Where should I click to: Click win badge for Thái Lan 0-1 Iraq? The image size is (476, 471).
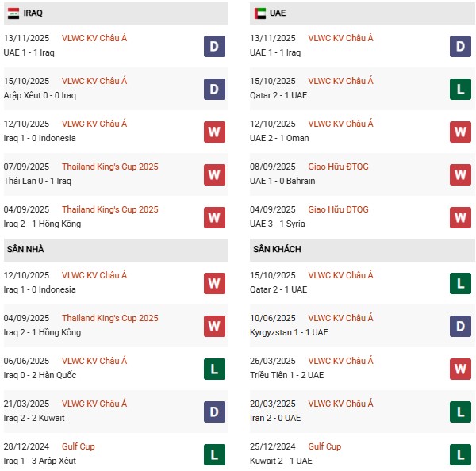click(x=214, y=175)
